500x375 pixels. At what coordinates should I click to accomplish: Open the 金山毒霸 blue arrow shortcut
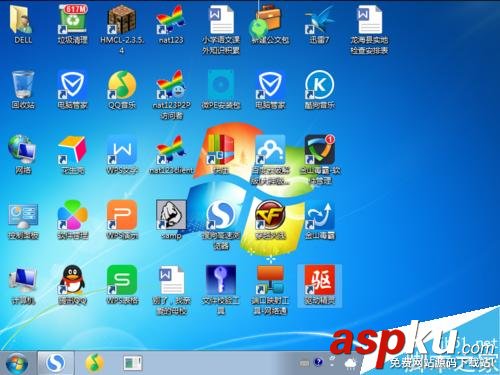[319, 215]
